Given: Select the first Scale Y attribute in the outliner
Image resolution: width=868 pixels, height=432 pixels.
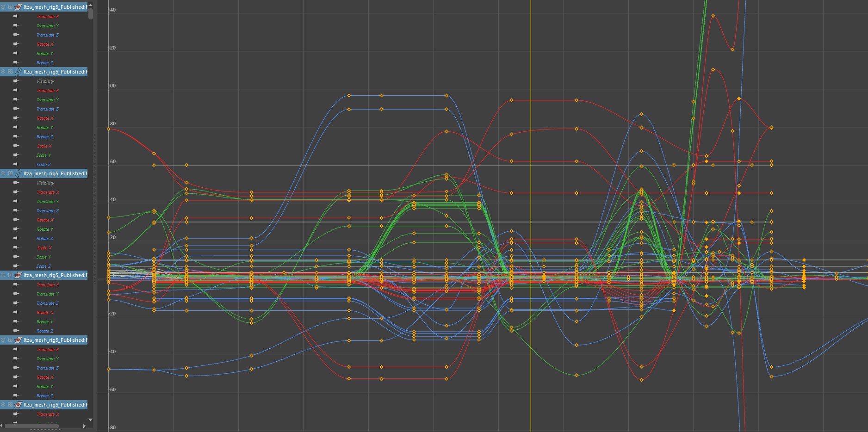Looking at the screenshot, I should pos(43,155).
